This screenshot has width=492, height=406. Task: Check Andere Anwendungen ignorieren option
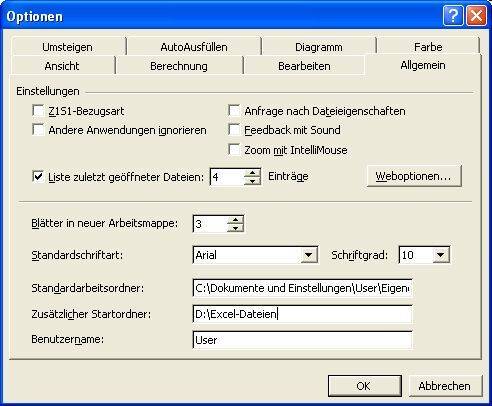point(38,130)
